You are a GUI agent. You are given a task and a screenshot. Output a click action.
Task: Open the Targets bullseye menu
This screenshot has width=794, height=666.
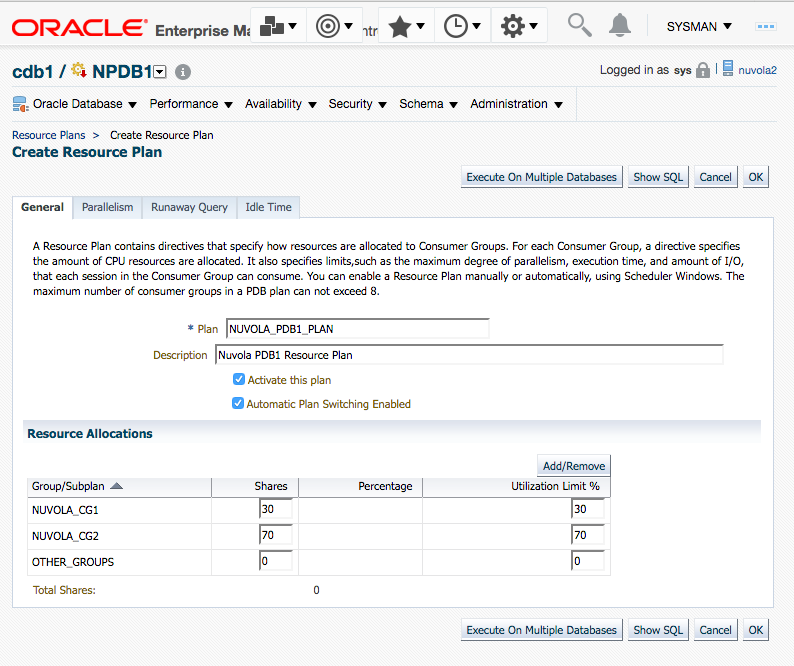(x=334, y=26)
